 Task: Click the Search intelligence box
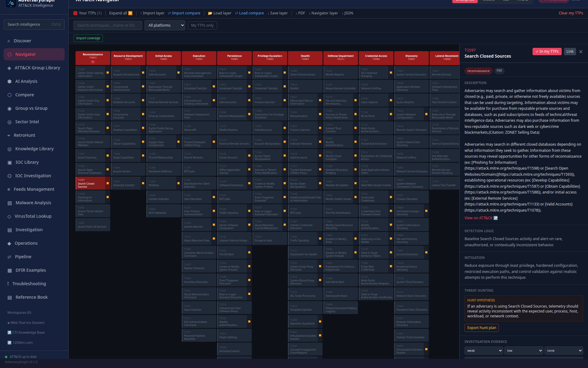34,25
